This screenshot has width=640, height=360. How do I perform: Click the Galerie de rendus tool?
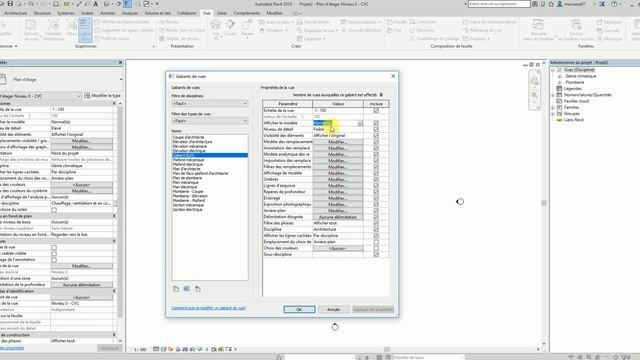click(180, 38)
